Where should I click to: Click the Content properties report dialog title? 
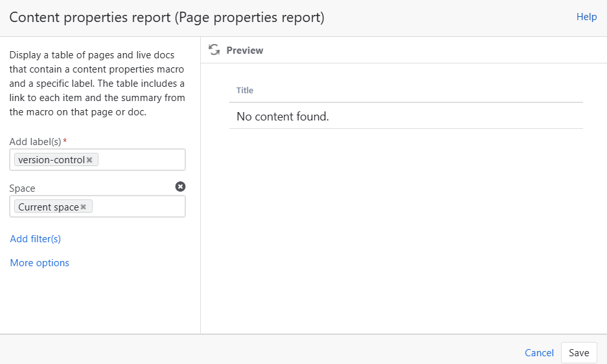(x=166, y=17)
